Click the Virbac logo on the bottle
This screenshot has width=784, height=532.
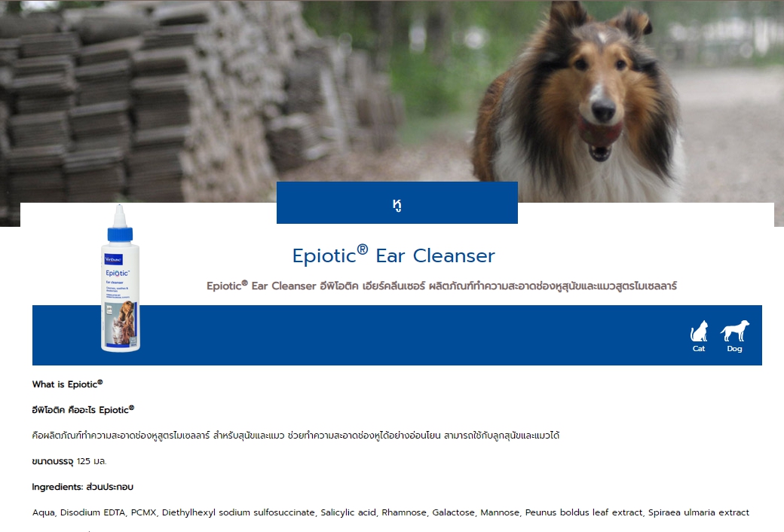pos(114,259)
